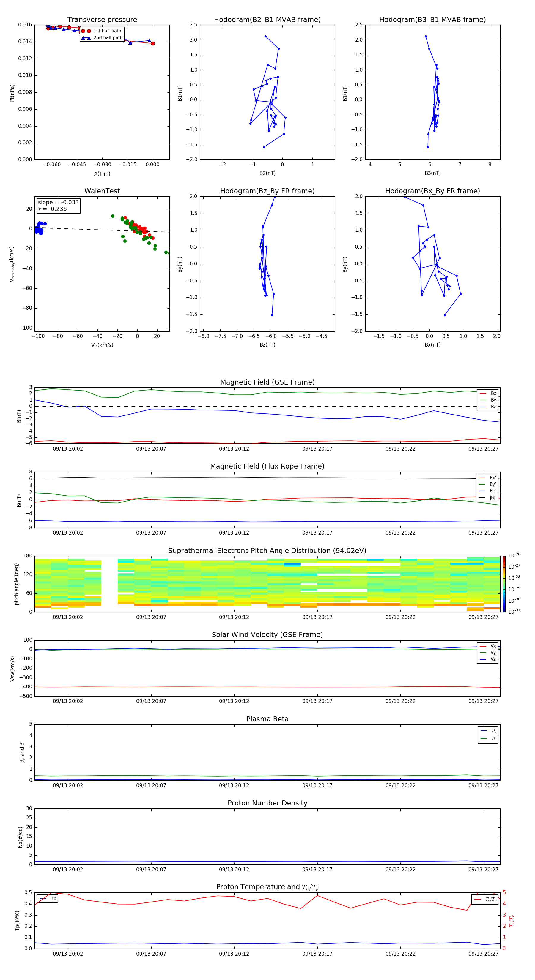Click the "Hodogram(B3_B1 MVAB frame)" title
Screen dimensions: 535x980
(432, 19)
